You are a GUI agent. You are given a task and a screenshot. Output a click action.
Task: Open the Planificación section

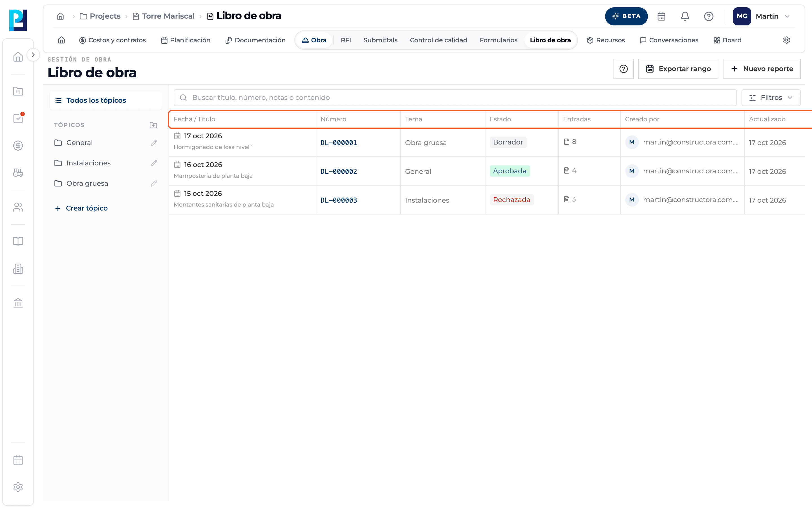[x=186, y=40]
